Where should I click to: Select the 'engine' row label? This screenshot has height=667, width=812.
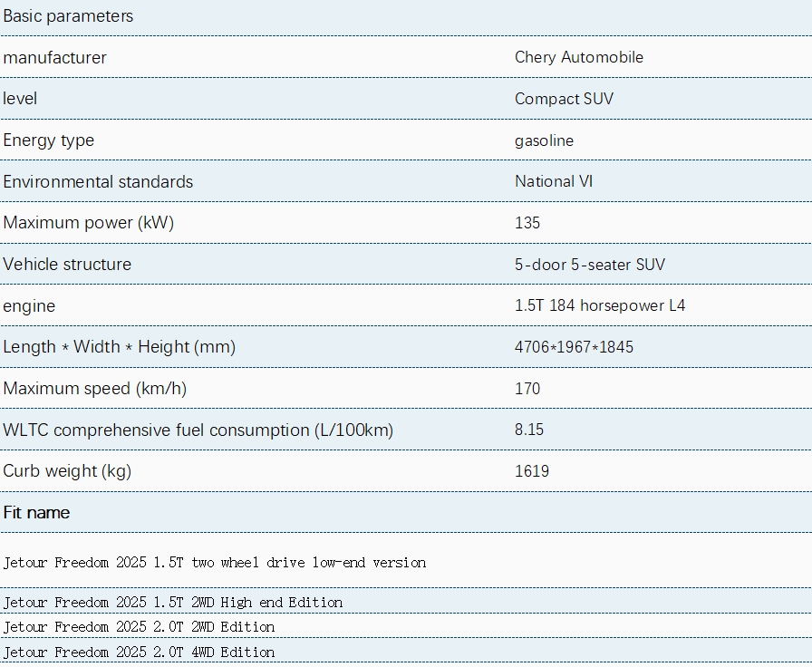[29, 306]
